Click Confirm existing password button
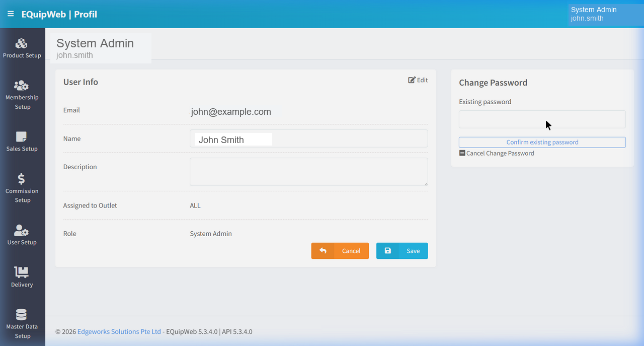Screen dimensions: 644x346 tap(542, 142)
